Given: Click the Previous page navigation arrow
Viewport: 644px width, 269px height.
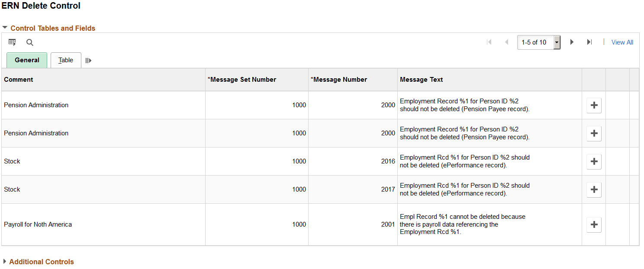Looking at the screenshot, I should pyautogui.click(x=506, y=42).
